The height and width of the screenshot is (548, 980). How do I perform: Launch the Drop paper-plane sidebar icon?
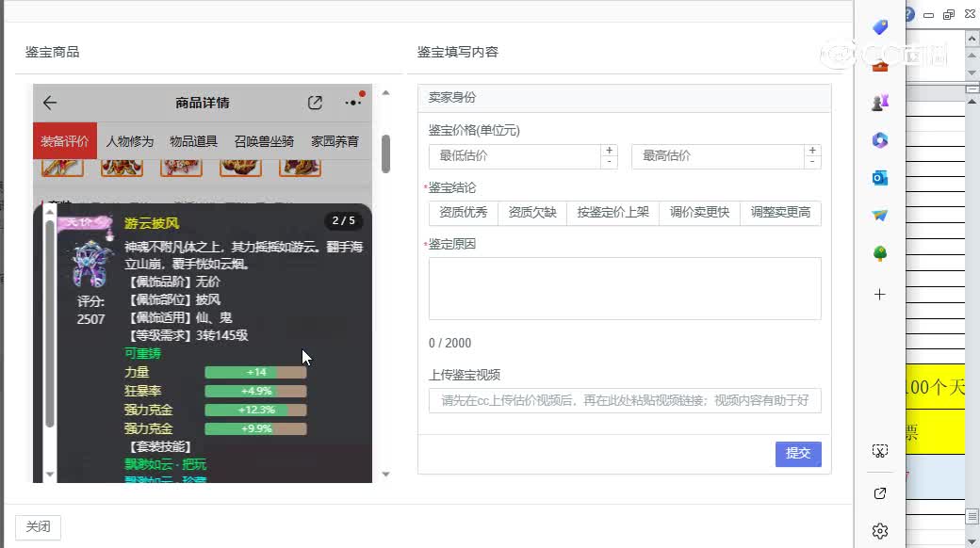[879, 215]
